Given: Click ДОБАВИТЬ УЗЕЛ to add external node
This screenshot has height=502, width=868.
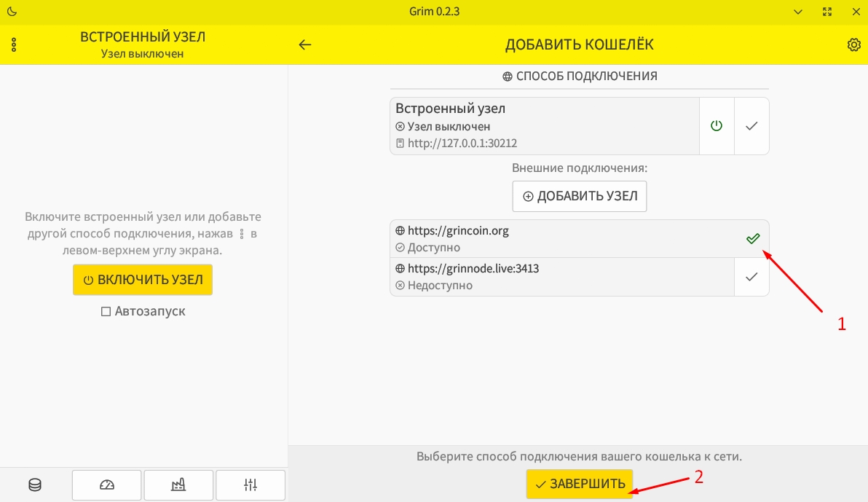Looking at the screenshot, I should 579,196.
